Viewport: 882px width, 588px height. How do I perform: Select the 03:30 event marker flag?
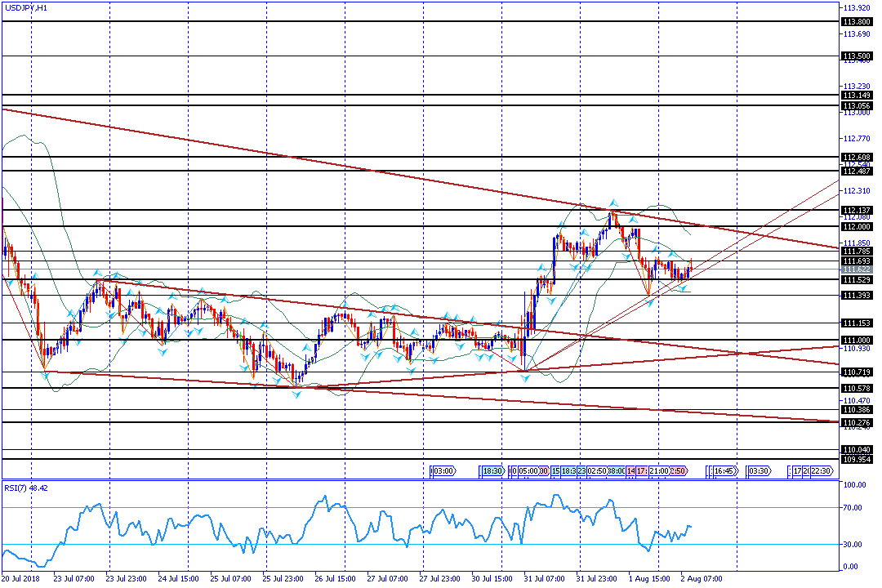pyautogui.click(x=759, y=471)
